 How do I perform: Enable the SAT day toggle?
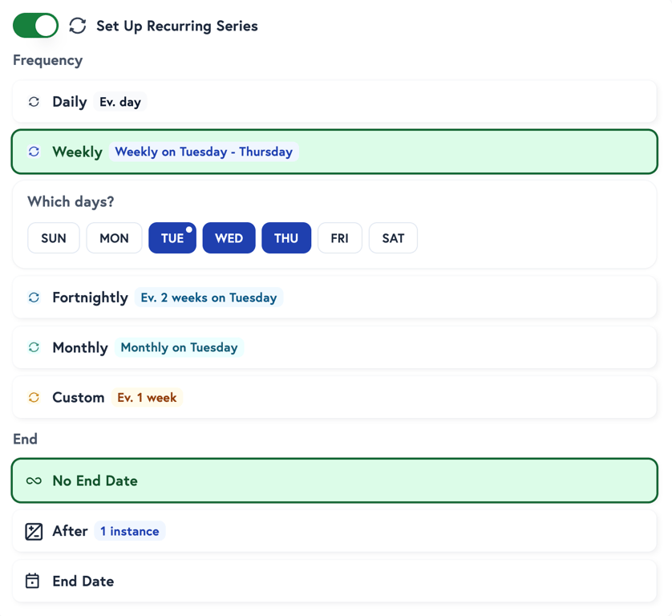pos(393,237)
